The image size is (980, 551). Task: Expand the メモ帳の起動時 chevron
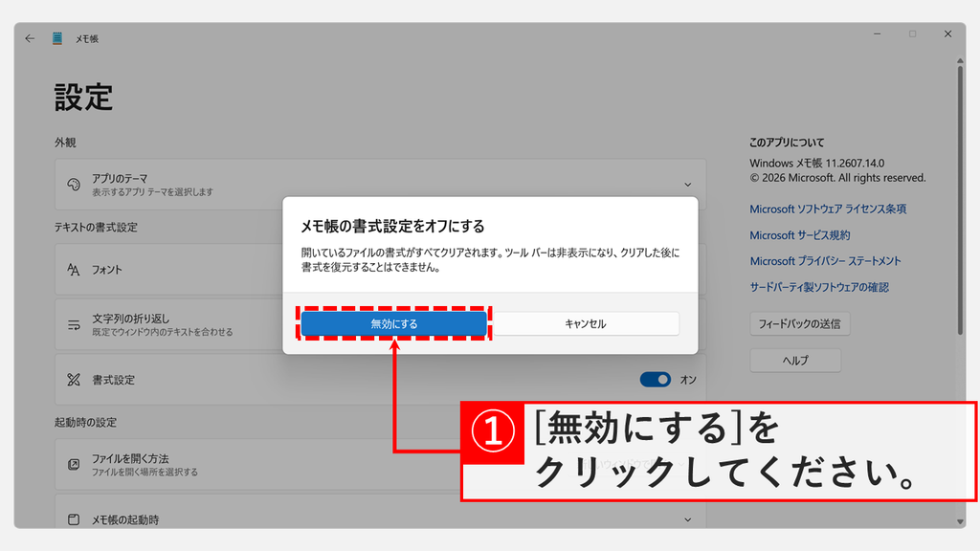tap(687, 519)
